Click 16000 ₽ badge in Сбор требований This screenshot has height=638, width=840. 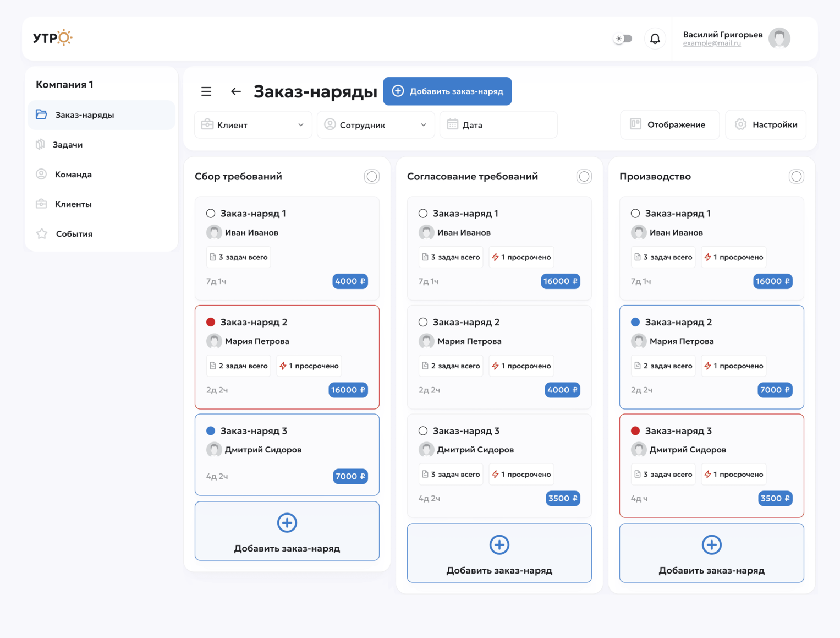348,390
